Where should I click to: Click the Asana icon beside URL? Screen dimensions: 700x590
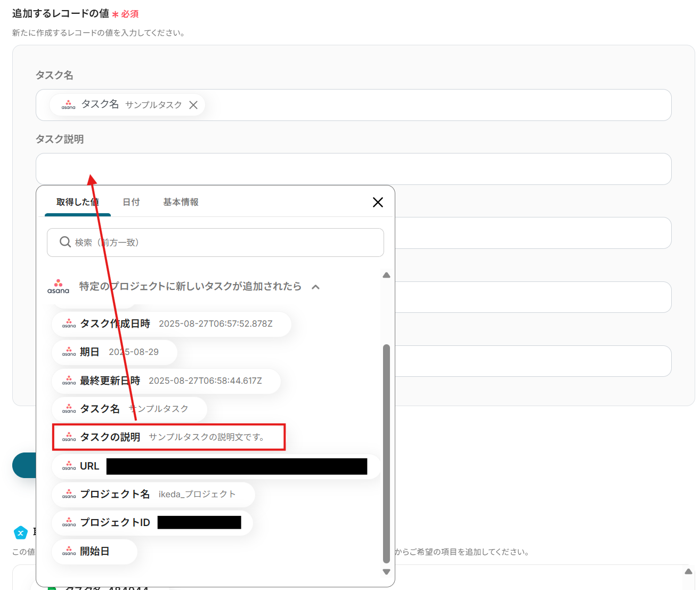point(69,466)
